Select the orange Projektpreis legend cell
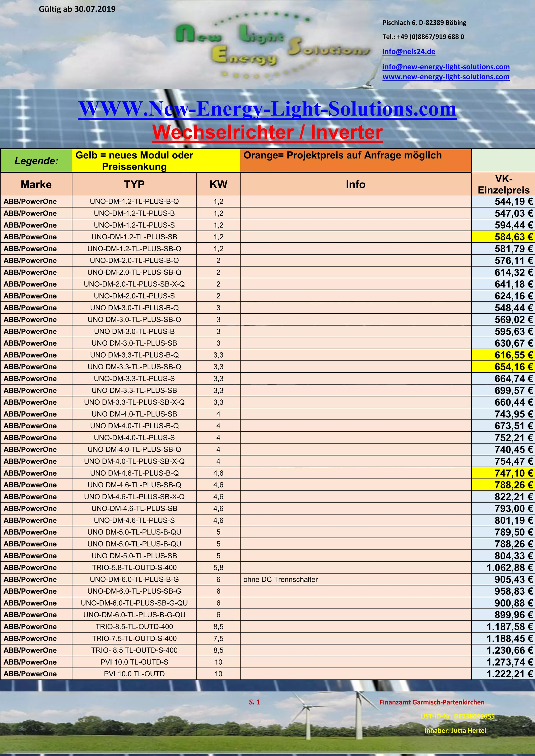Screen dimensions: 535x756 click(356, 161)
